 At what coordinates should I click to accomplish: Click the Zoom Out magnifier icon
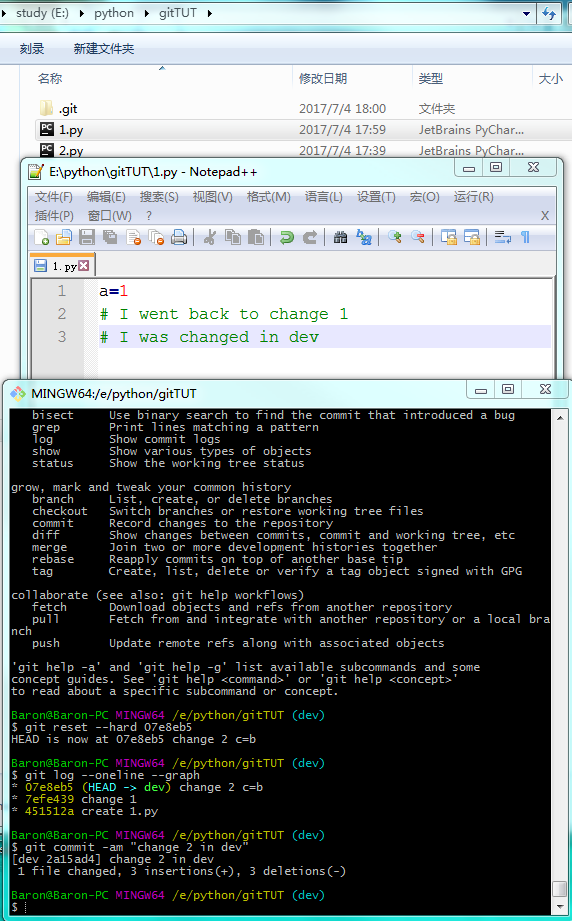418,237
